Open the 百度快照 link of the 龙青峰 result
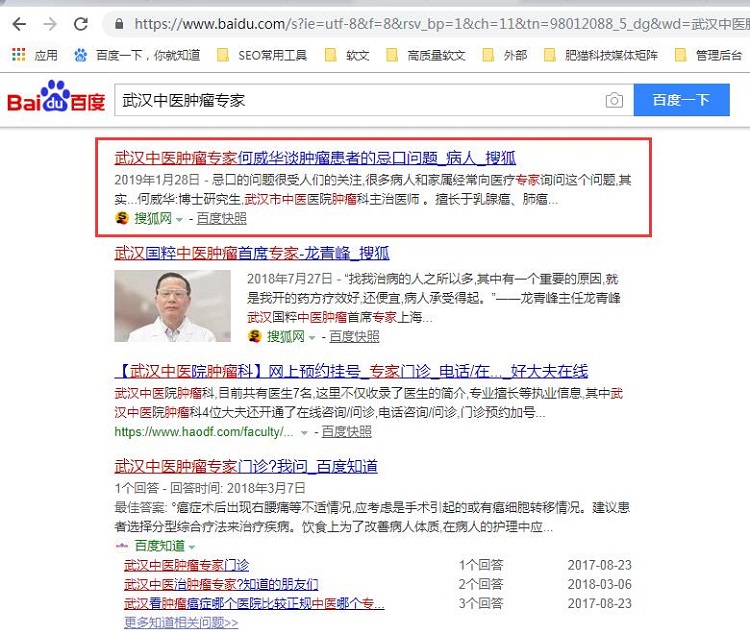Screen dimensions: 750x634 pos(354,336)
